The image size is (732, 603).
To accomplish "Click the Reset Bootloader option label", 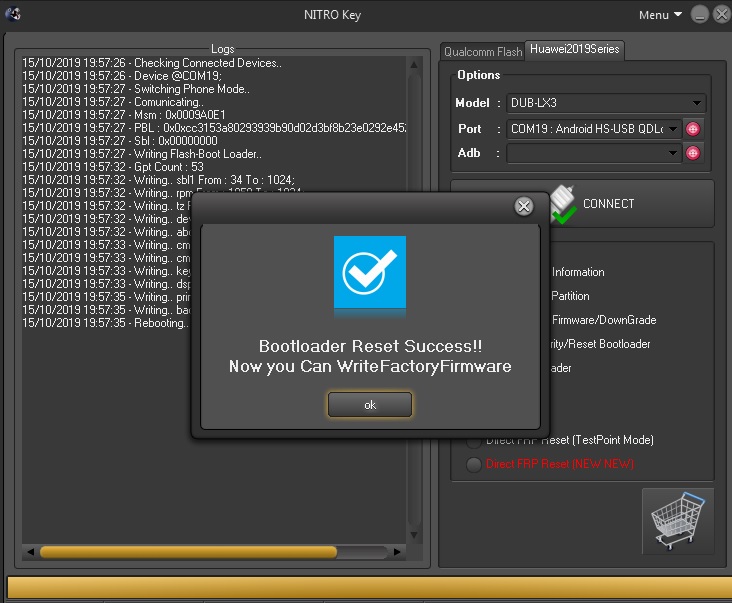I will 600,344.
